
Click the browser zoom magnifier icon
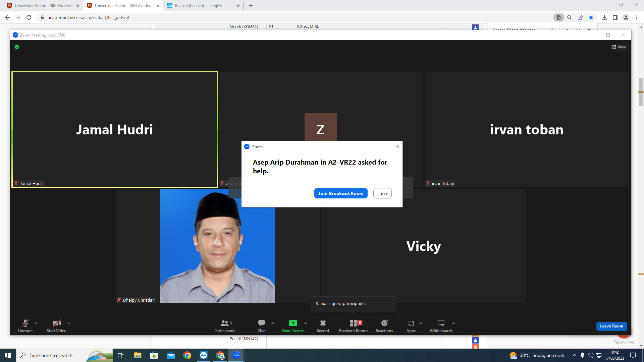[570, 17]
